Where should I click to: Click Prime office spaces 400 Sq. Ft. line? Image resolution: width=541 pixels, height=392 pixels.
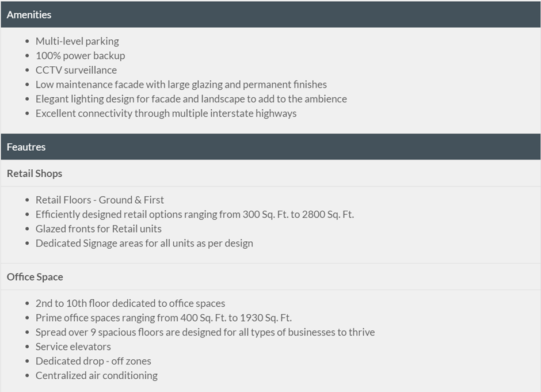[163, 318]
